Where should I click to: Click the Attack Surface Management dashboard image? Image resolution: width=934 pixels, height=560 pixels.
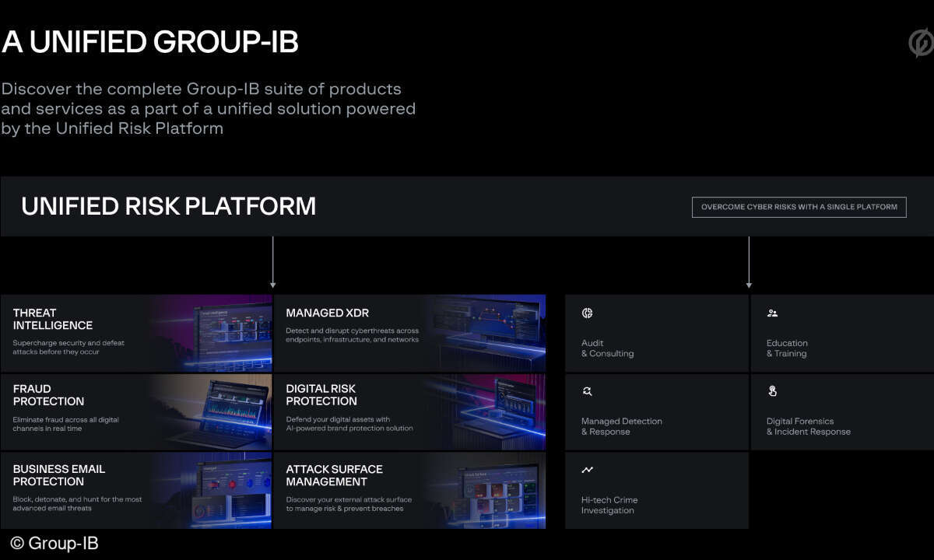[x=485, y=490]
